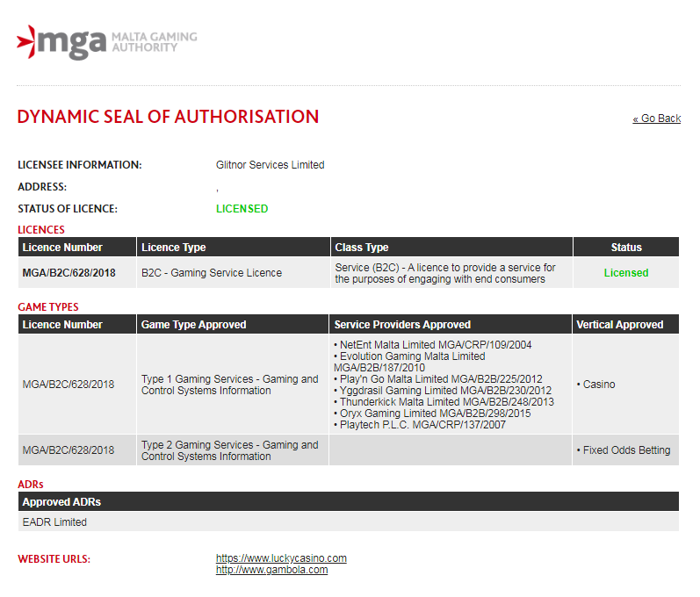Click the GAME TYPES section heading
Screen dimensions: 700x597
tap(48, 307)
